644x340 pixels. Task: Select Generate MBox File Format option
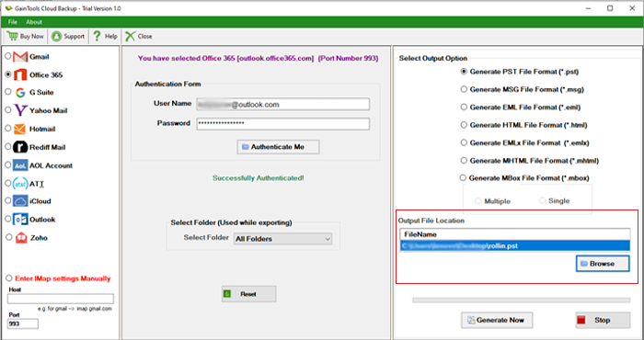463,178
